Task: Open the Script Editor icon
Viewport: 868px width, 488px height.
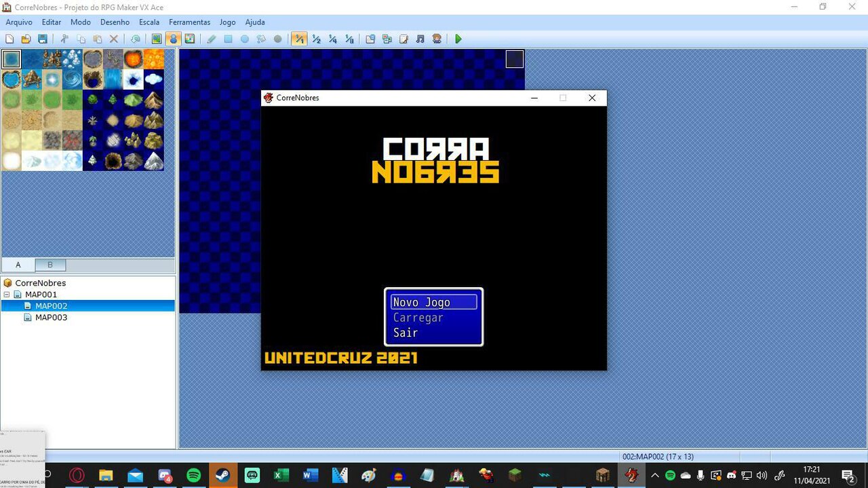Action: coord(403,39)
